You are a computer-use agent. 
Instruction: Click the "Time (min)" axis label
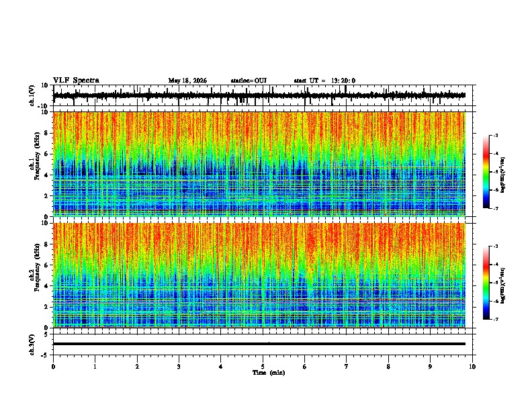269,373
